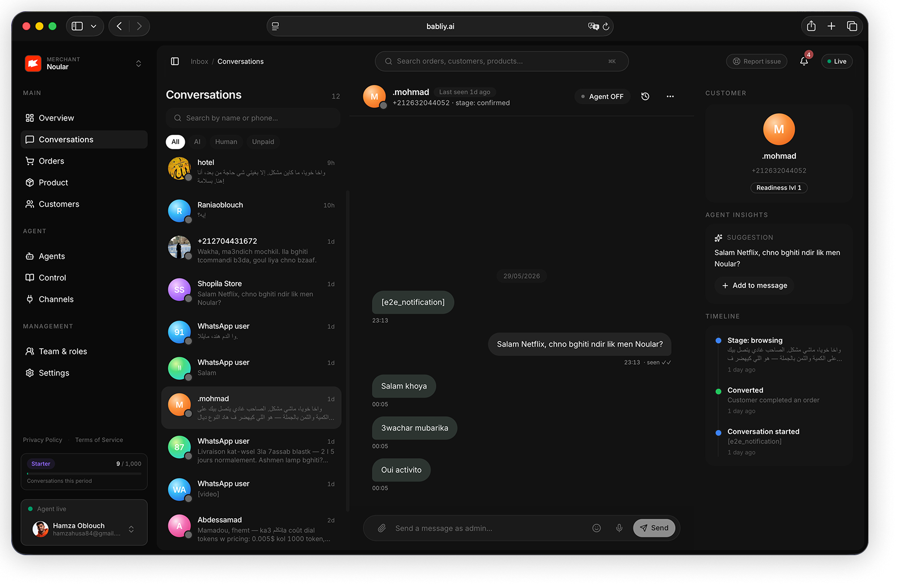Filter conversations by Unpaid
This screenshot has height=588, width=899.
[263, 142]
